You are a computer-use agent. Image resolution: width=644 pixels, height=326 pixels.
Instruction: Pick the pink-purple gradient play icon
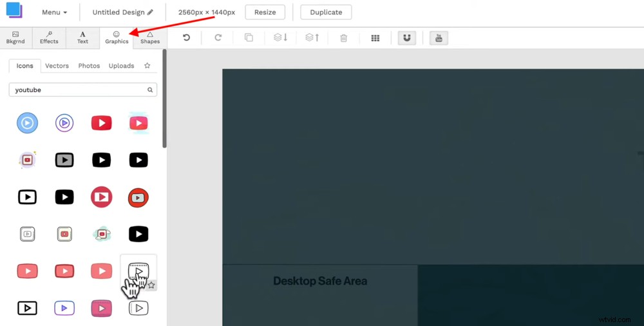pyautogui.click(x=102, y=309)
